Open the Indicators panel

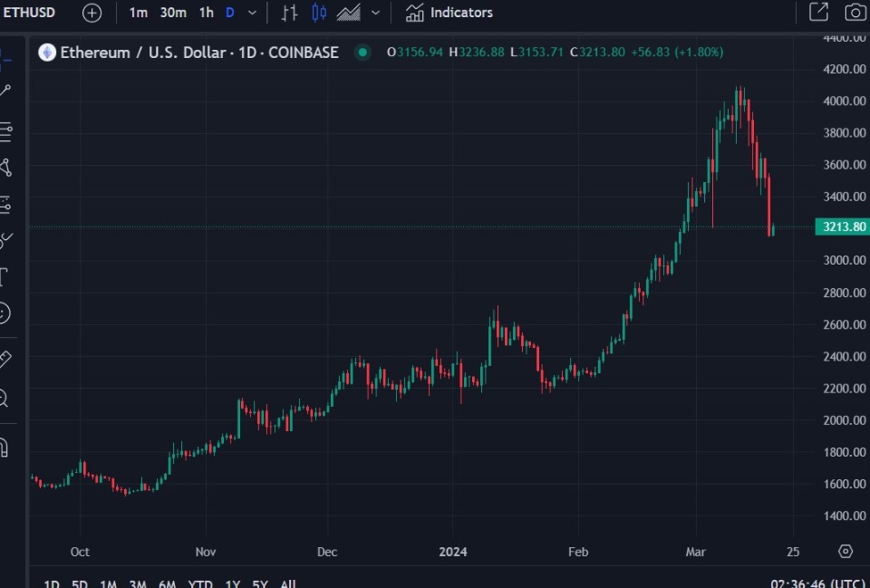[x=448, y=12]
